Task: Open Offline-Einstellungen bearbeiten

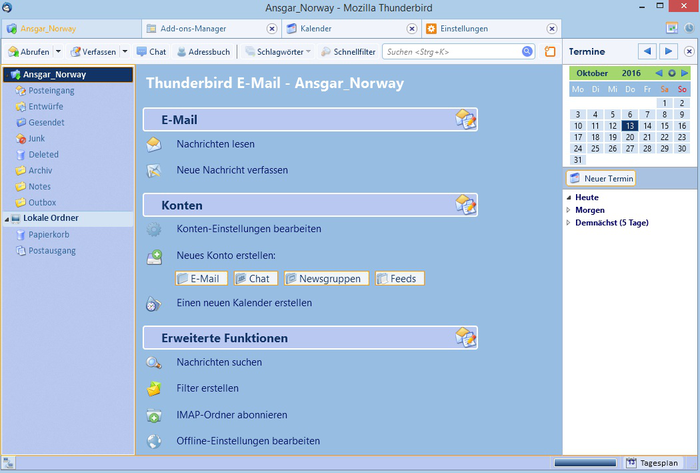Action: pyautogui.click(x=248, y=441)
